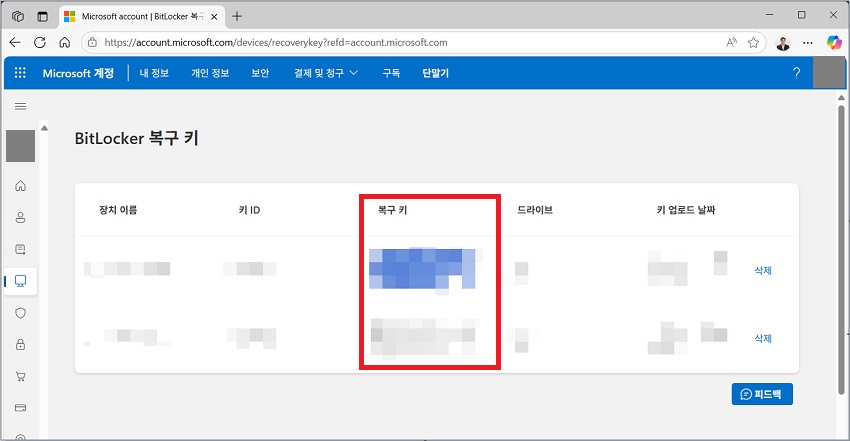
Task: View site information lock icon
Action: click(93, 42)
